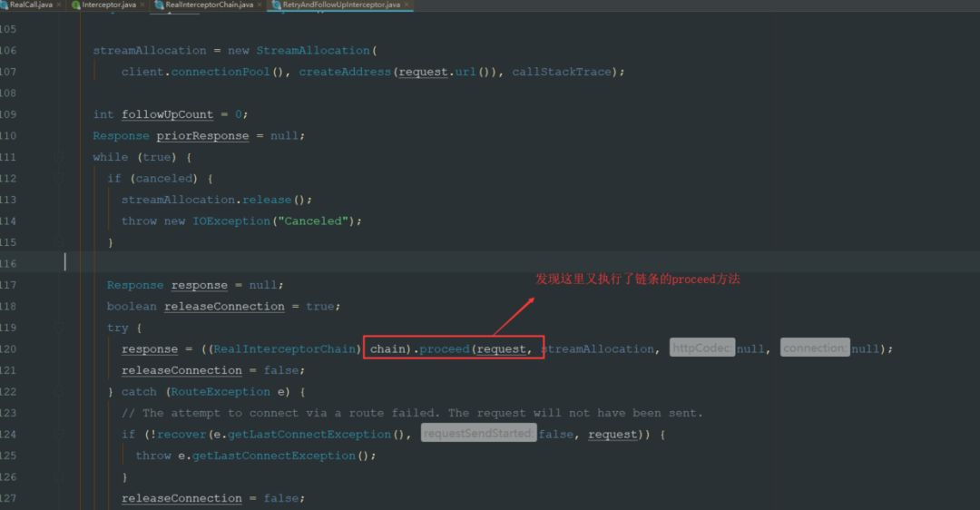The width and height of the screenshot is (980, 510).
Task: Select the RetryAndFollowUpInterceptor.java tab
Action: 340,5
